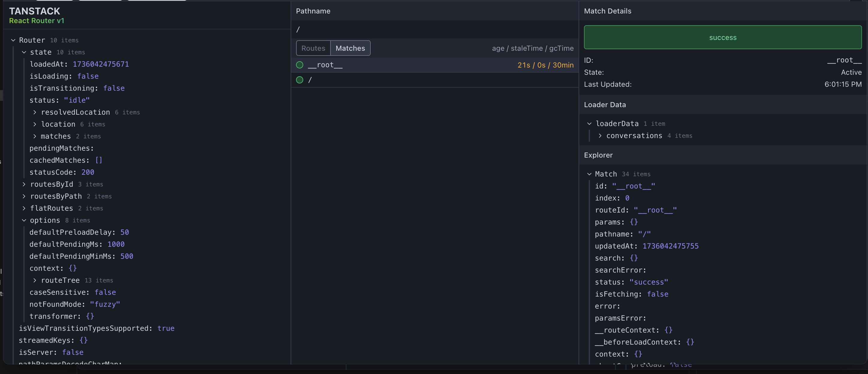Click green status dot of / match

pos(300,80)
